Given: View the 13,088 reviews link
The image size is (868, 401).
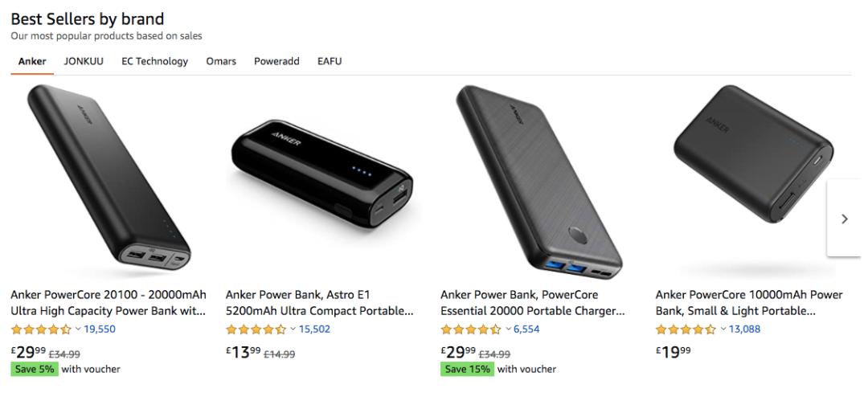Looking at the screenshot, I should (744, 329).
